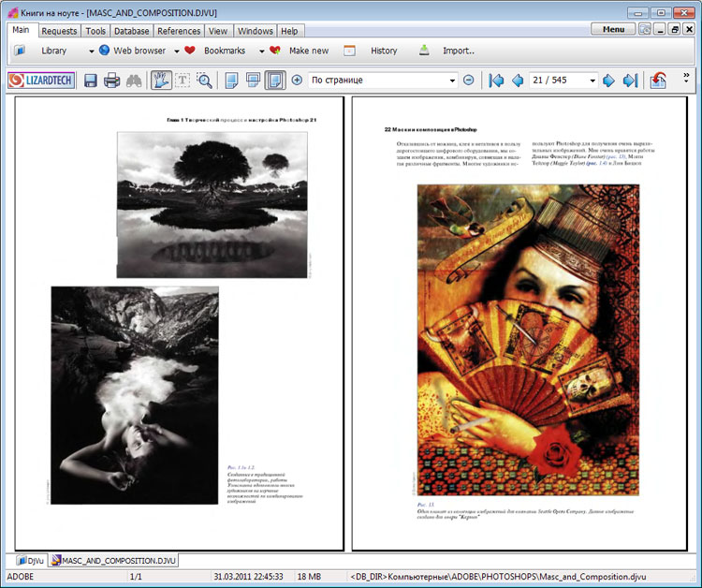Select the hand pan tool
Screen dimensions: 702x588
point(161,81)
